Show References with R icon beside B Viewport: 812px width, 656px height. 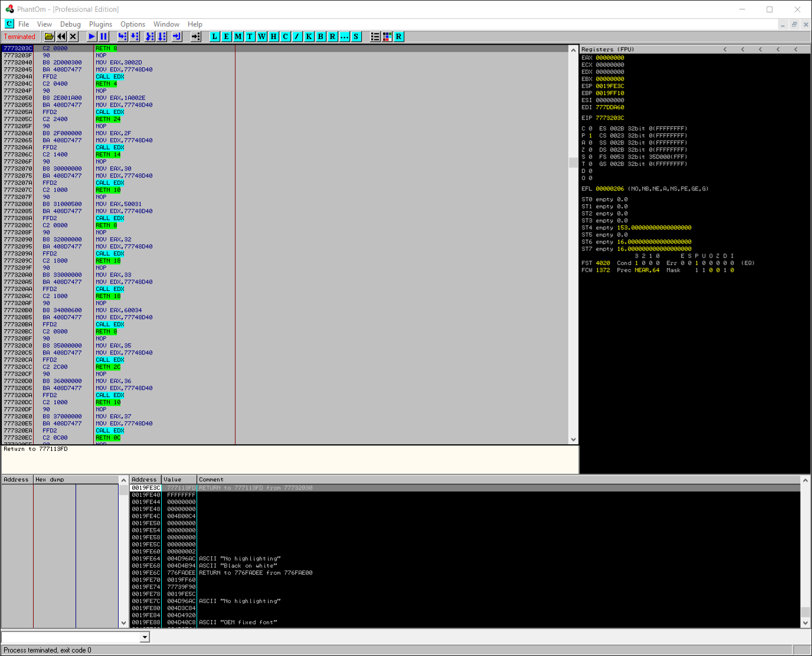point(333,37)
